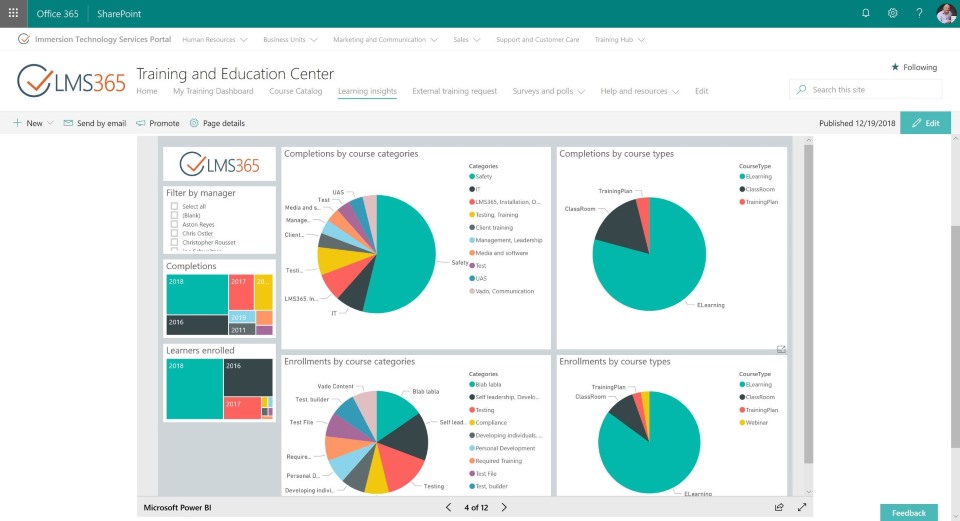The width and height of the screenshot is (960, 521).
Task: Open the notifications bell
Action: pos(866,13)
